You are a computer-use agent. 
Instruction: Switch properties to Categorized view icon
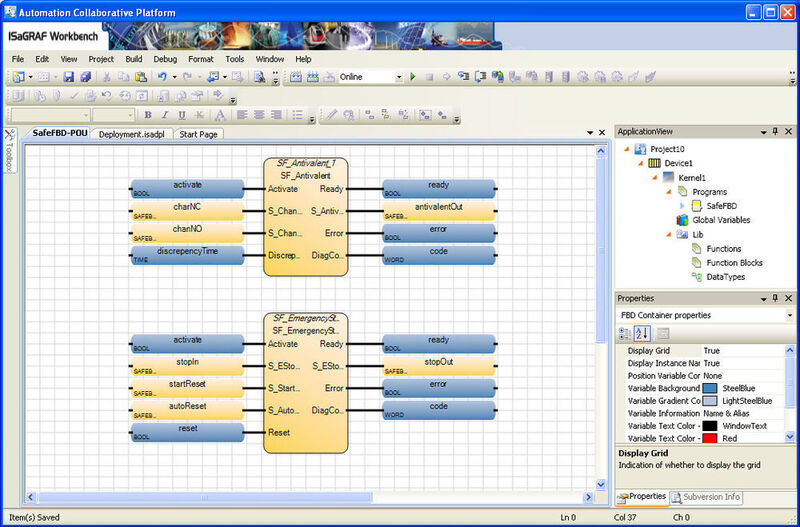tap(626, 333)
